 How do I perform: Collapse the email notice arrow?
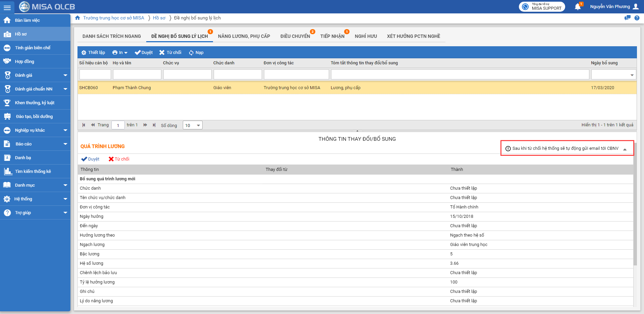625,149
